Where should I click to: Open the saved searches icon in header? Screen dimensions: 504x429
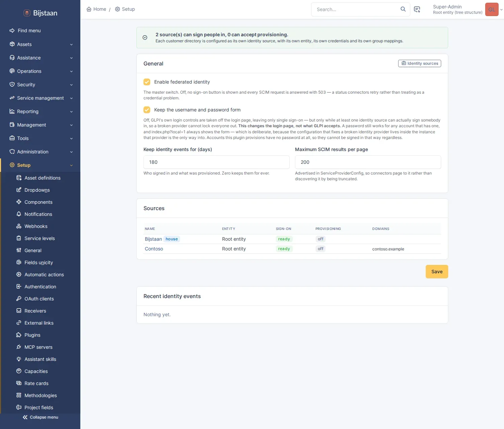pyautogui.click(x=417, y=9)
